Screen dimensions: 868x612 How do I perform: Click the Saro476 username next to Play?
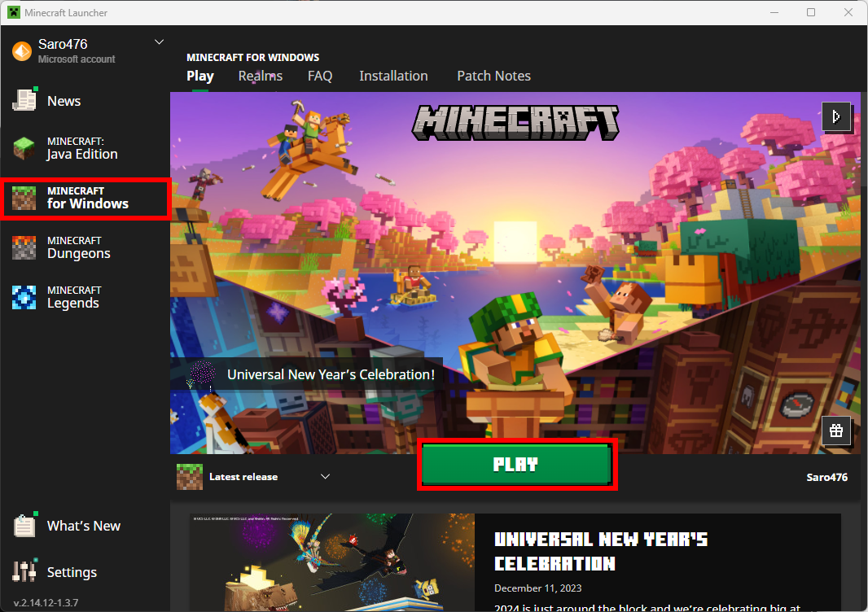tap(826, 477)
